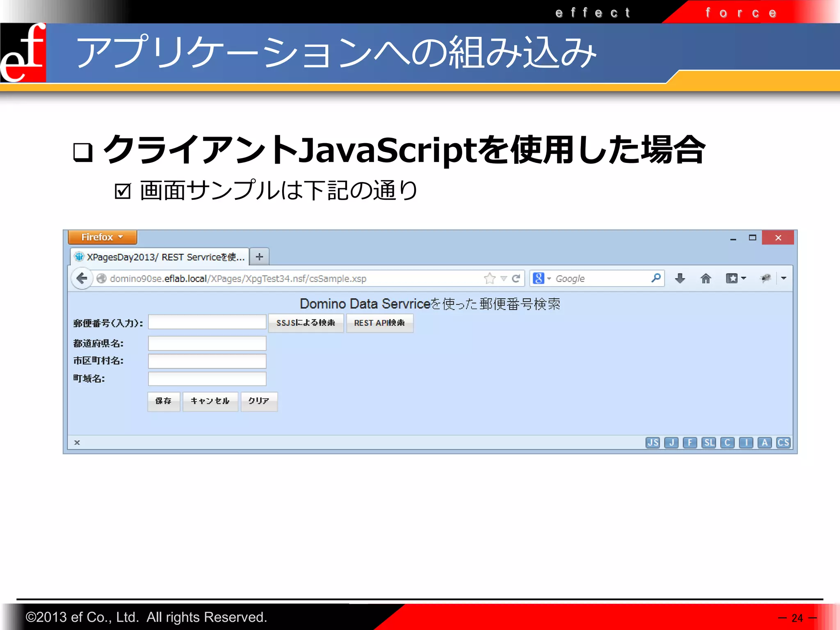Screen dimensions: 840x630
Task: Open the bookmarks menu star button
Action: (736, 278)
